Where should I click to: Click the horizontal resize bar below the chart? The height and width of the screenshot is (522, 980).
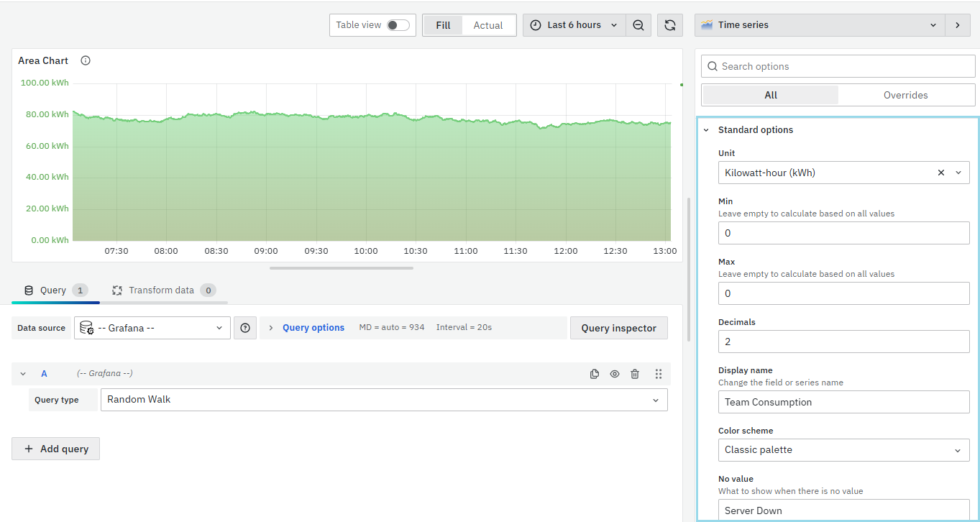[x=342, y=268]
